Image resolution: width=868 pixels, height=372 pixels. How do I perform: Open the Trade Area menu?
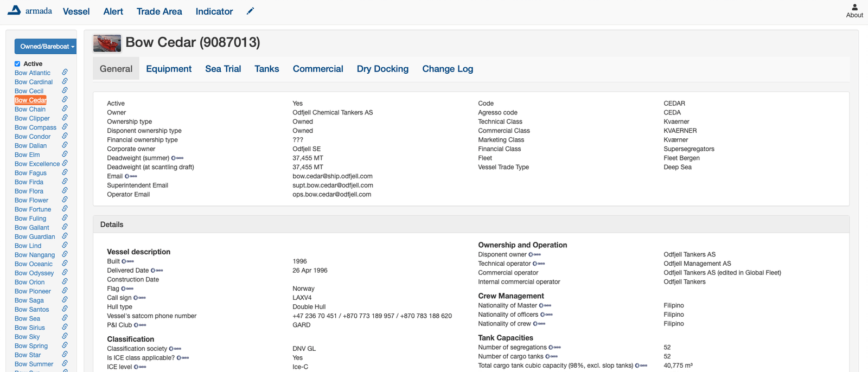coord(159,11)
